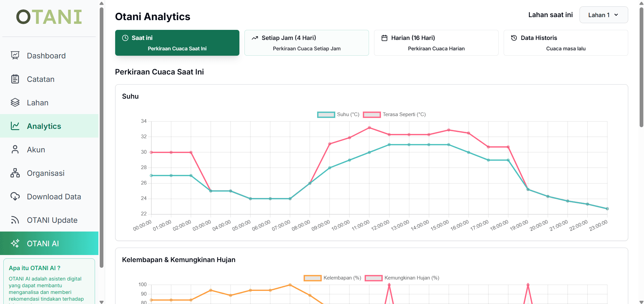Hide the Kelembapan (%) legend series

point(332,278)
